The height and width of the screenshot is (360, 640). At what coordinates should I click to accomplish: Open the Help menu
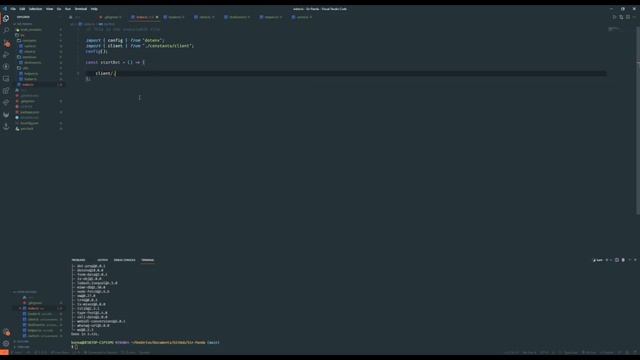(x=94, y=9)
